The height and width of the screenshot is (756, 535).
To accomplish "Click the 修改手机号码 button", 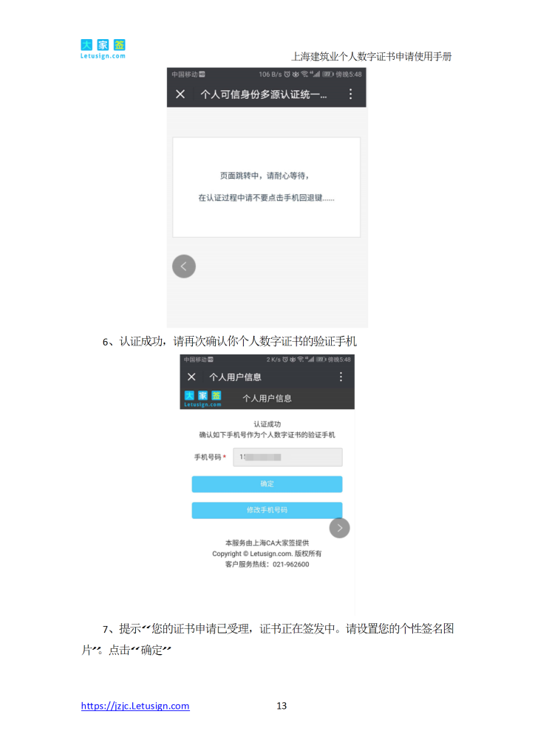I will 267,510.
